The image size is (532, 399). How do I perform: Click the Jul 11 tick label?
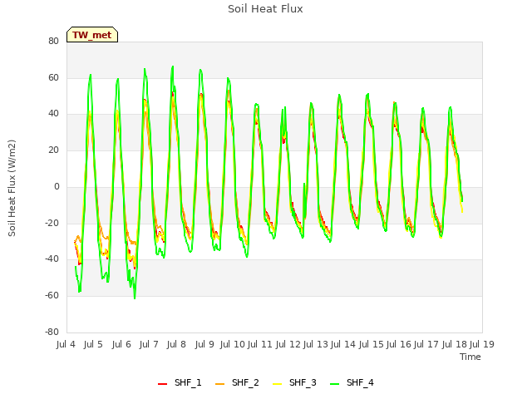[x=260, y=344]
